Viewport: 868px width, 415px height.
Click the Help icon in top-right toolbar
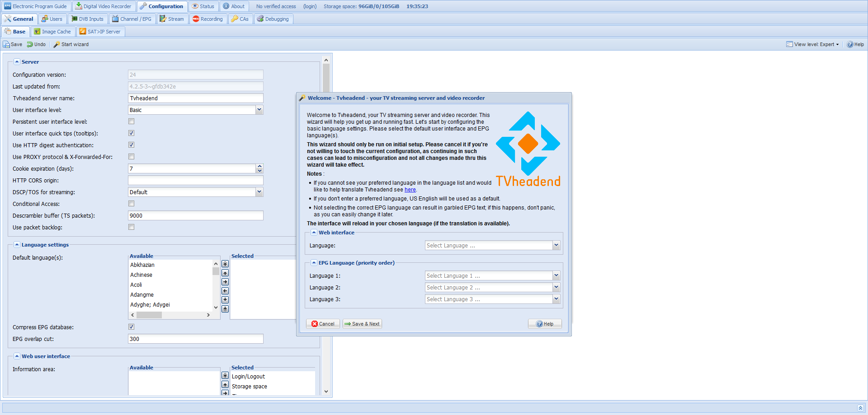tap(850, 44)
